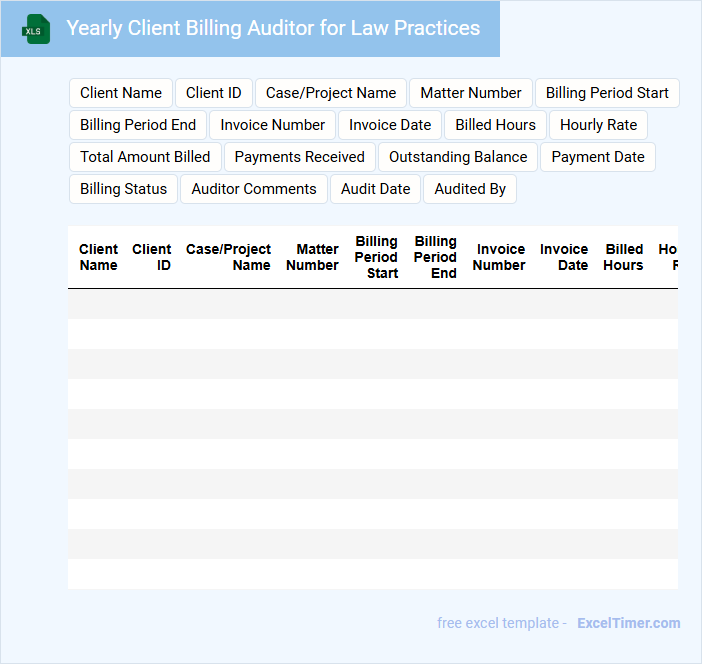Click the Client Name column header
Image resolution: width=702 pixels, height=664 pixels.
point(98,257)
